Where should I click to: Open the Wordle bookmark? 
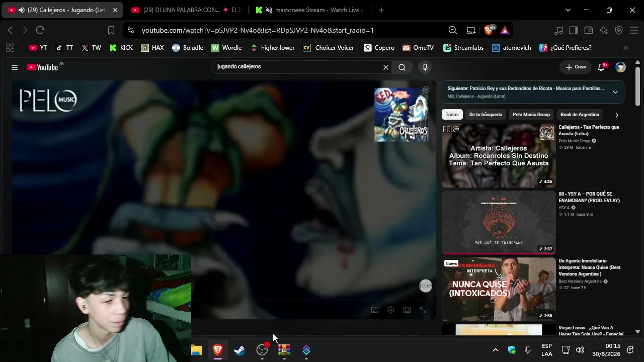pos(226,48)
